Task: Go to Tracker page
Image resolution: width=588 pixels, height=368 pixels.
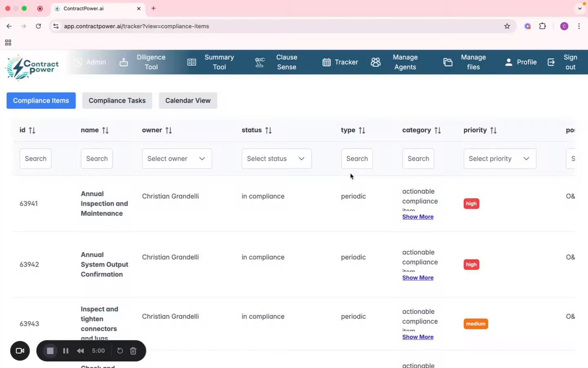Action: pyautogui.click(x=340, y=62)
